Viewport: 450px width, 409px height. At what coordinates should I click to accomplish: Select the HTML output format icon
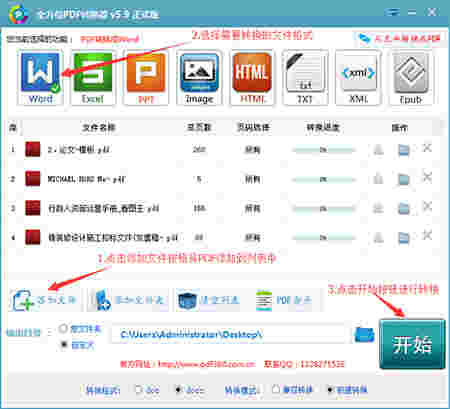click(x=252, y=78)
